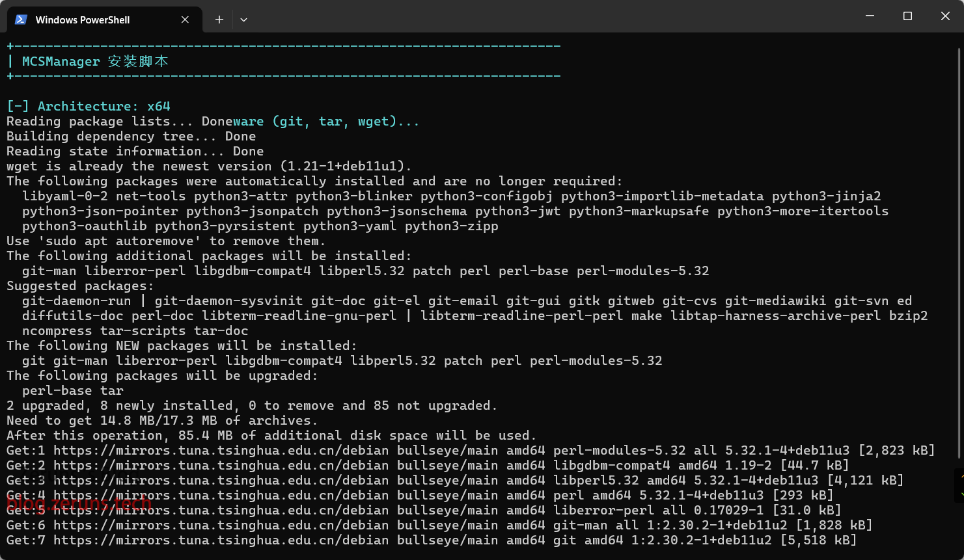Click 'git git-man liberror-perl' NEW packages line
964x560 pixels.
click(342, 360)
